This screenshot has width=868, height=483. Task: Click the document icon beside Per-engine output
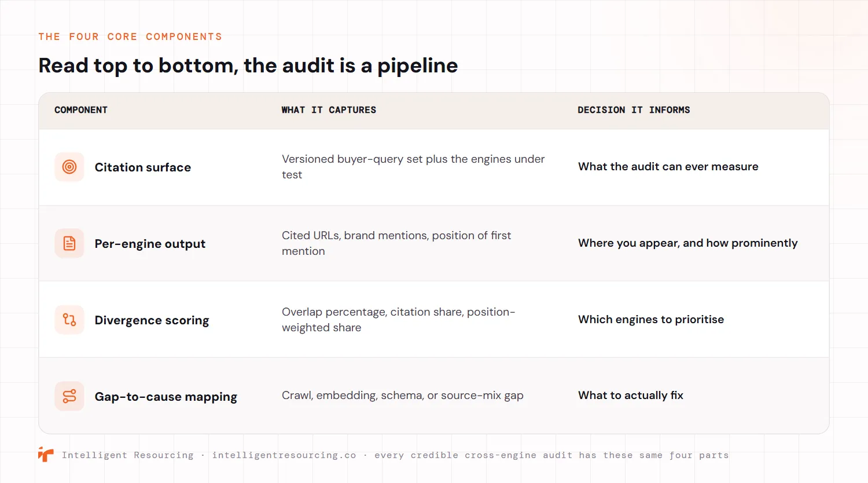(x=69, y=243)
